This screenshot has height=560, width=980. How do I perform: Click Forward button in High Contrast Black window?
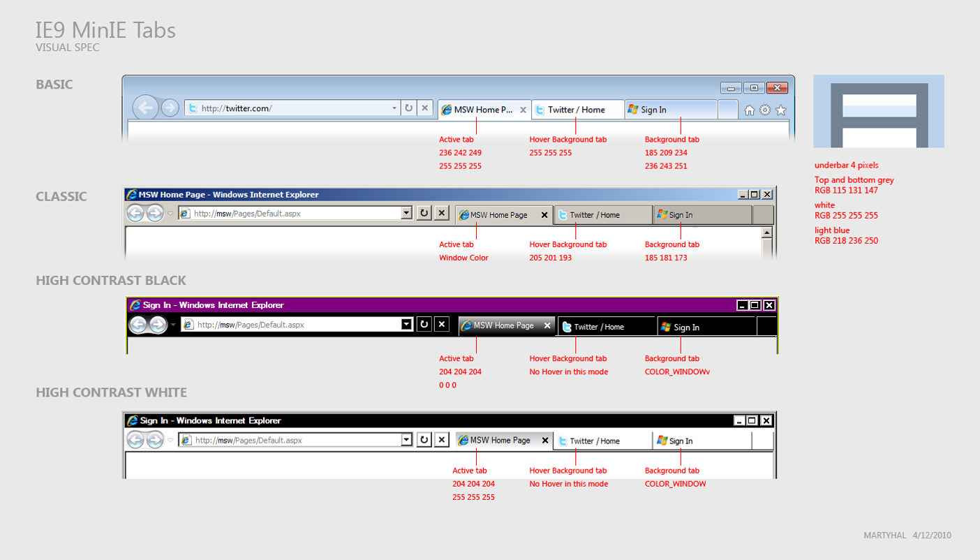pos(158,325)
